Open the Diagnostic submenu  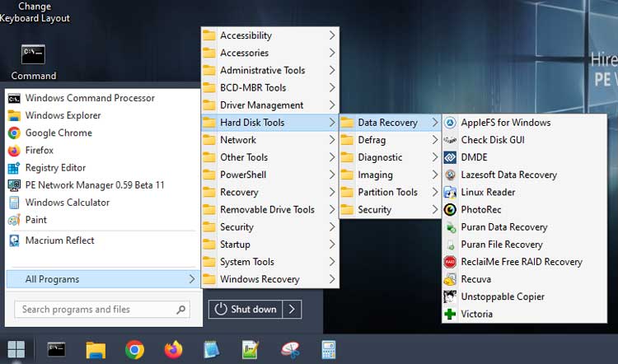[x=390, y=157]
